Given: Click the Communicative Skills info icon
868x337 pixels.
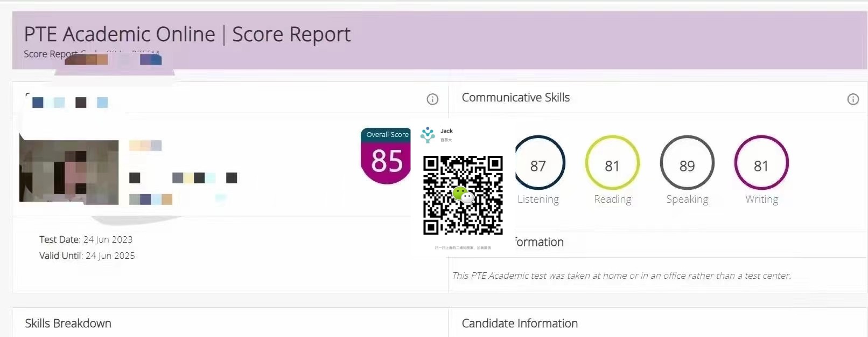Looking at the screenshot, I should click(x=853, y=99).
